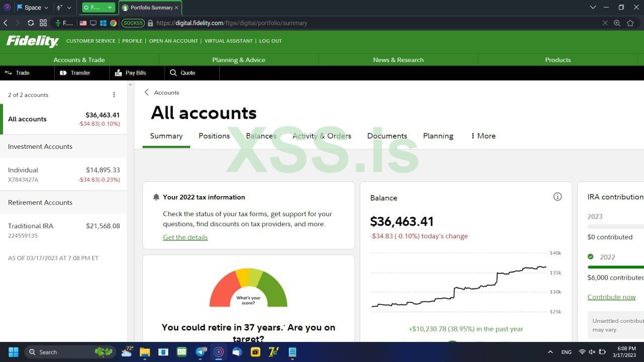
Task: Click the retirement score gauge
Action: [x=249, y=288]
